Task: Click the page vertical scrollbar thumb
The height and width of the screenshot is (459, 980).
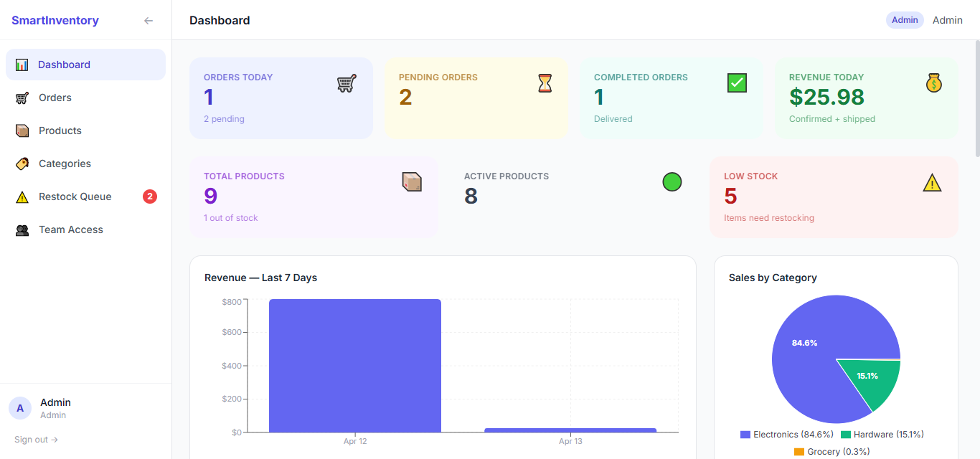Action: click(x=976, y=99)
